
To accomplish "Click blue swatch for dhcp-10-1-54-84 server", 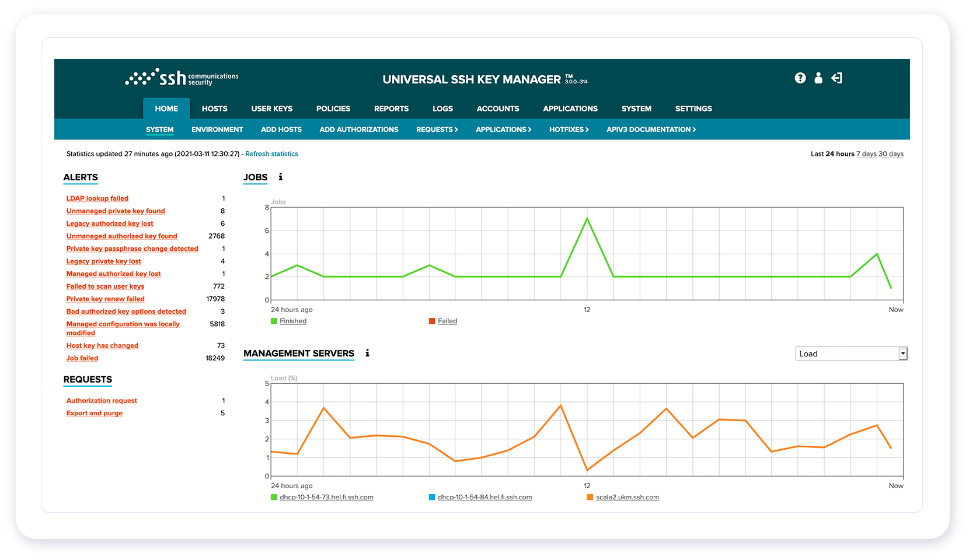I will click(432, 497).
